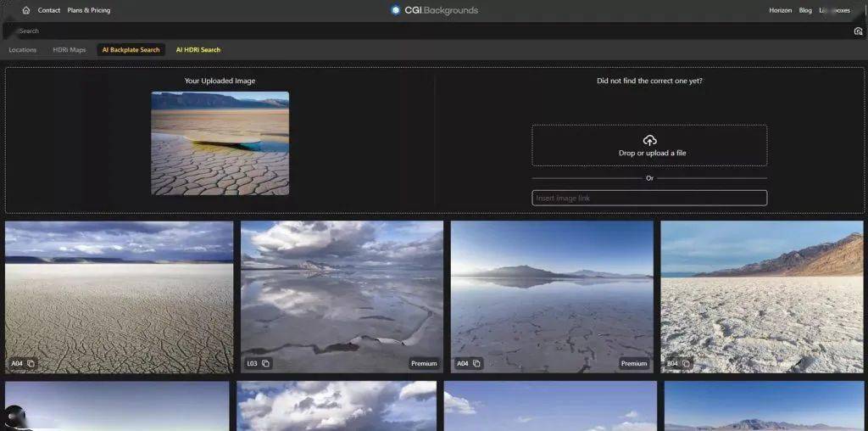
Task: Visit the Blog link
Action: point(805,10)
